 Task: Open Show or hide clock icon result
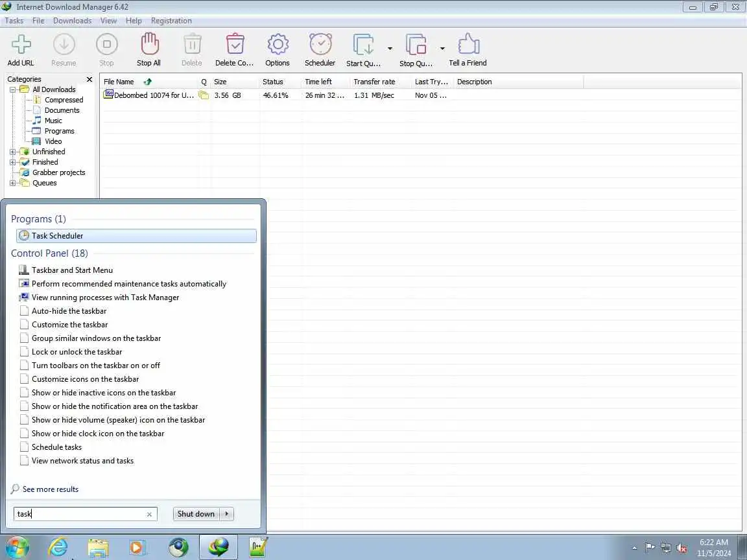click(x=98, y=434)
